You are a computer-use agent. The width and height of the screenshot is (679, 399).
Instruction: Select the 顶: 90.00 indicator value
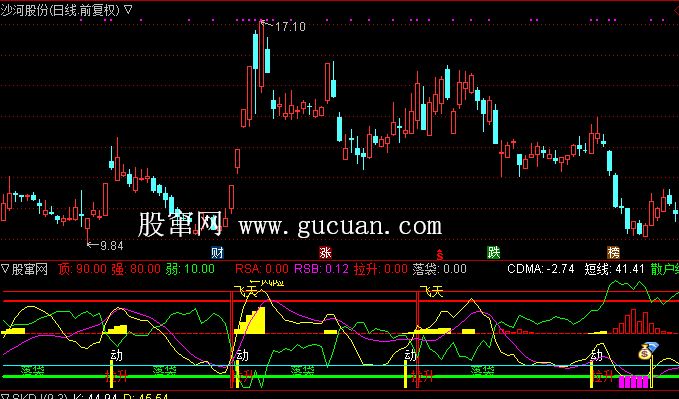(83, 269)
